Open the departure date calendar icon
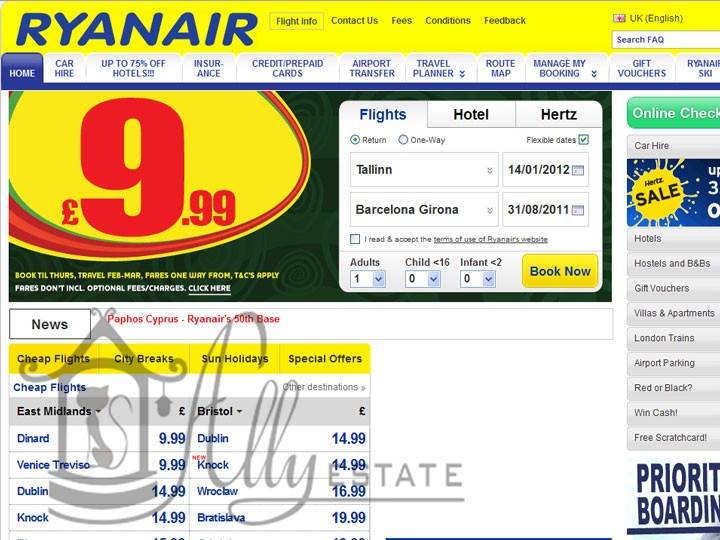The width and height of the screenshot is (720, 540). tap(578, 170)
